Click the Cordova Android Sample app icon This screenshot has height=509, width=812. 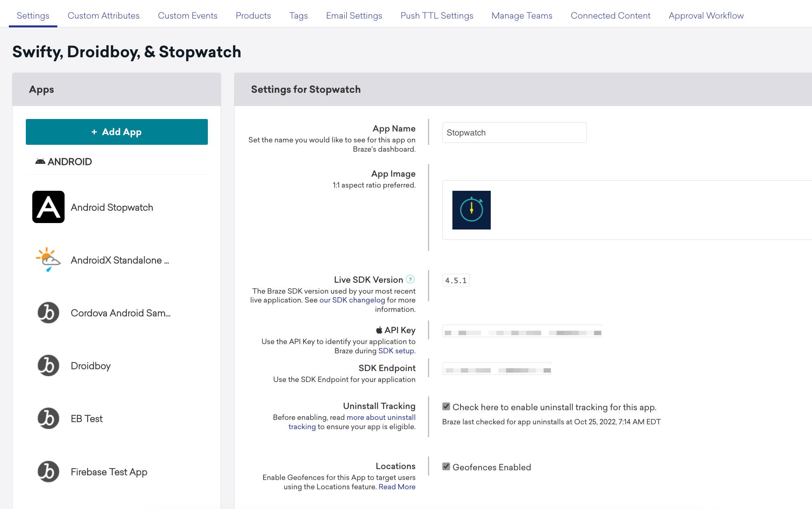click(48, 313)
